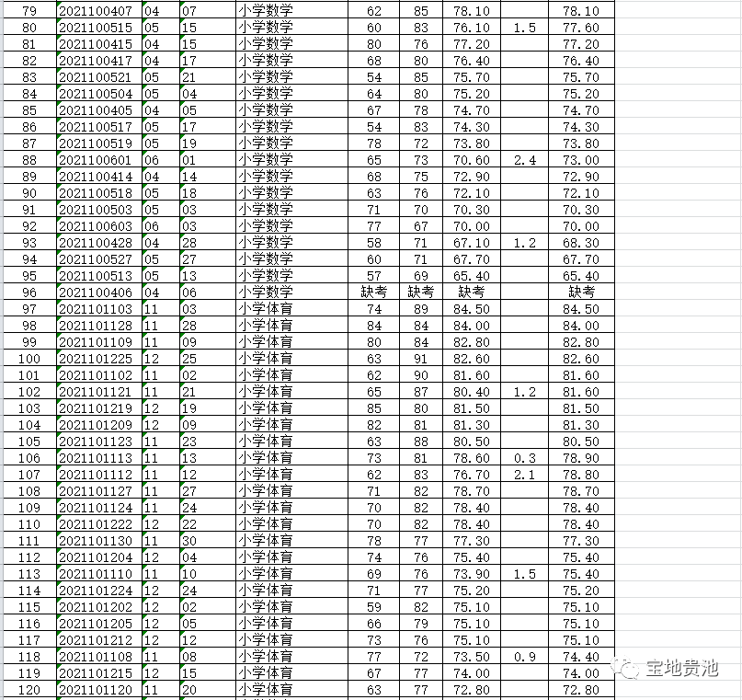Click the ID cell 2021101202
The height and width of the screenshot is (700, 742).
pyautogui.click(x=95, y=607)
